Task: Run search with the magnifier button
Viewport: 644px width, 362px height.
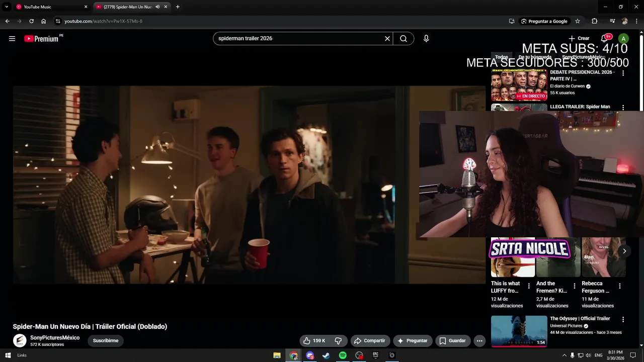Action: pos(404,38)
